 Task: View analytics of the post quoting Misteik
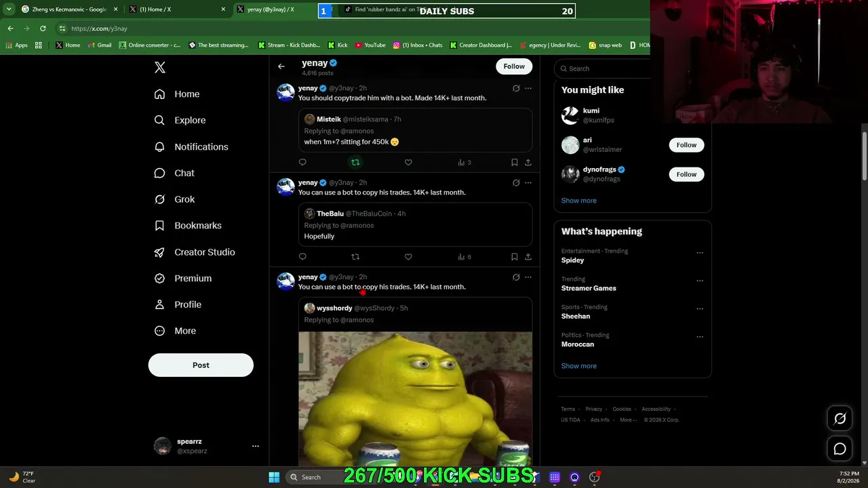point(465,162)
